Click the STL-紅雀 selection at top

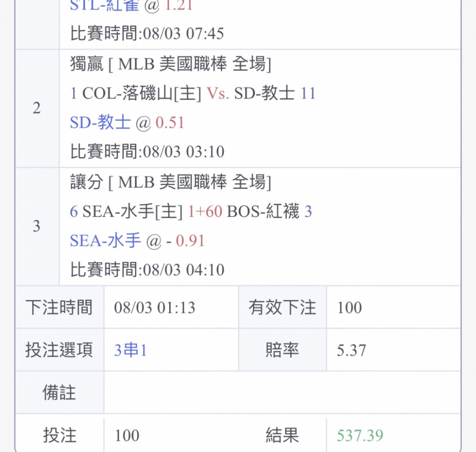point(105,5)
